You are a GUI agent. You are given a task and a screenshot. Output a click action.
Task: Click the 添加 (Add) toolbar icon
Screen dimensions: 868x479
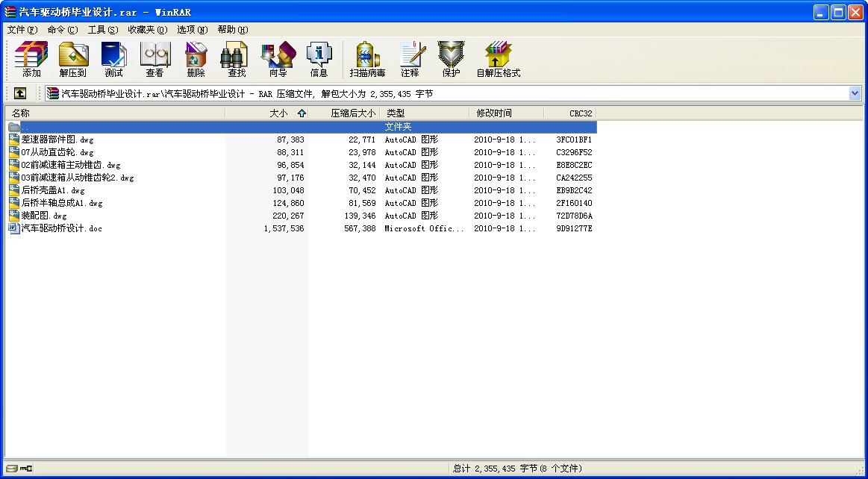pos(31,60)
